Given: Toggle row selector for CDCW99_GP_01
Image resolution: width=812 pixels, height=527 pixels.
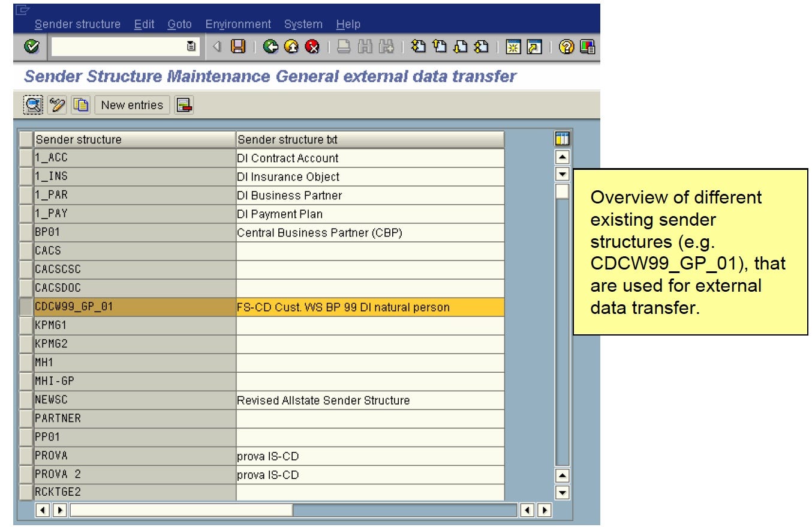Looking at the screenshot, I should (26, 307).
